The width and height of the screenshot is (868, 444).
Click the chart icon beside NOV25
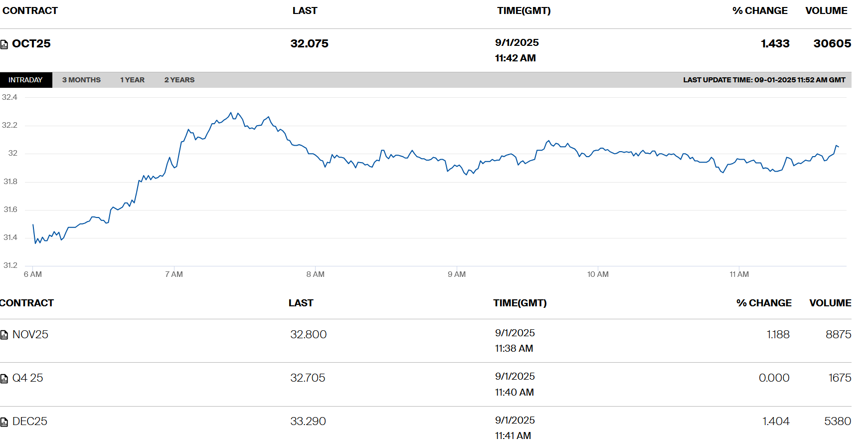[4, 335]
